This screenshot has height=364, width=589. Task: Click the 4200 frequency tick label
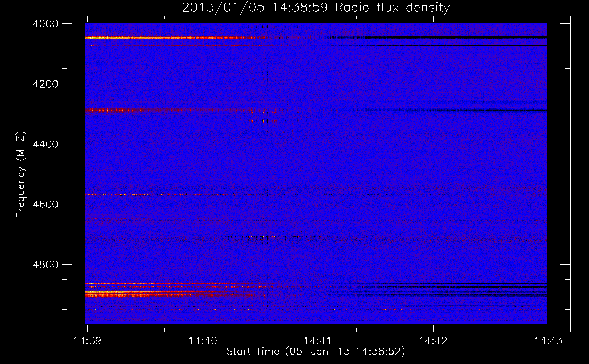coord(46,84)
